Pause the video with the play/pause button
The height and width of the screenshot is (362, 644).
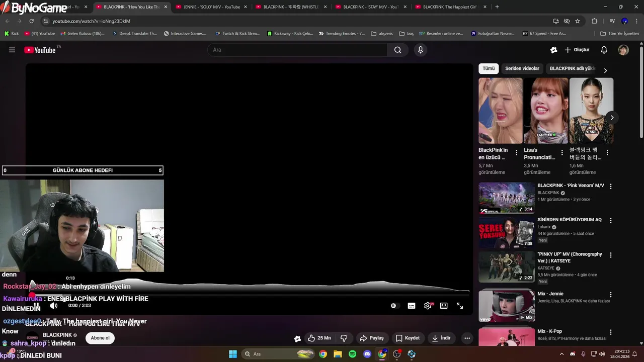click(x=37, y=306)
